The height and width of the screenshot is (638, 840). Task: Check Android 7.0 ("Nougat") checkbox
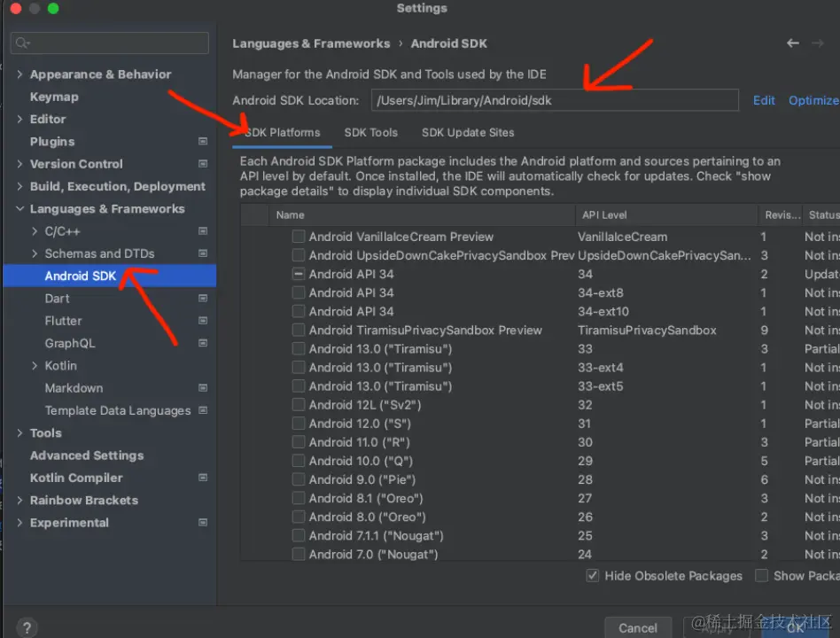tap(299, 555)
